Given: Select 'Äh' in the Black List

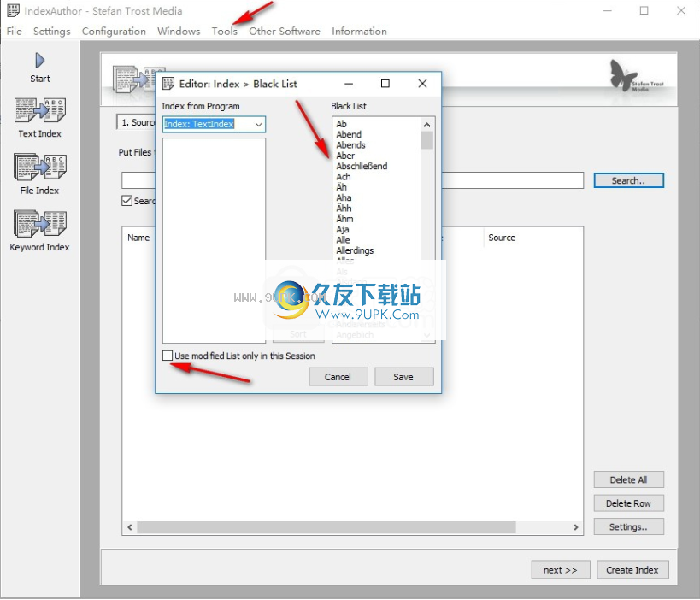Looking at the screenshot, I should coord(342,187).
